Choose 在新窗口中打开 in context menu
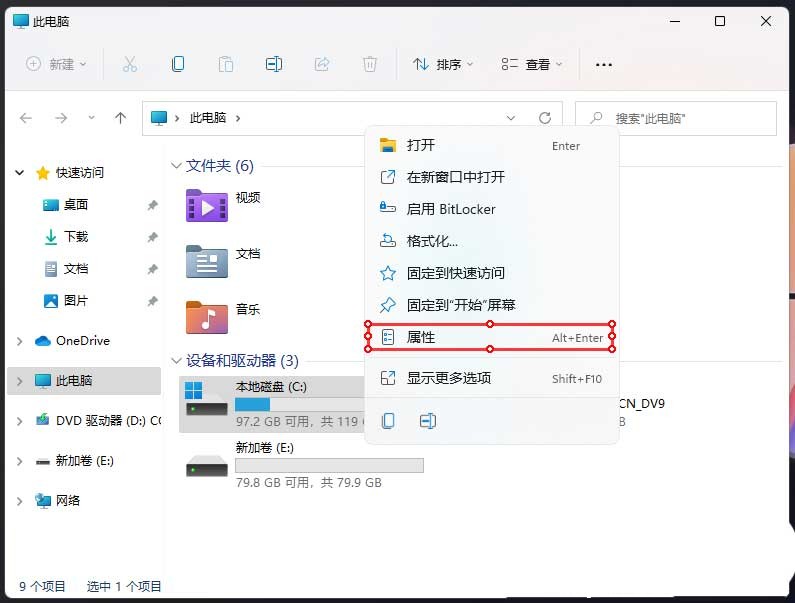 (x=491, y=177)
